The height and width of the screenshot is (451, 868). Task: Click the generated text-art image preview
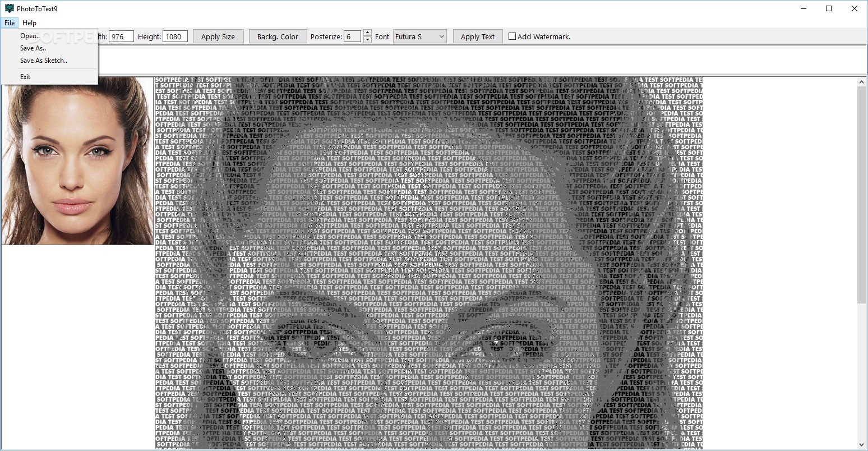coord(429,263)
